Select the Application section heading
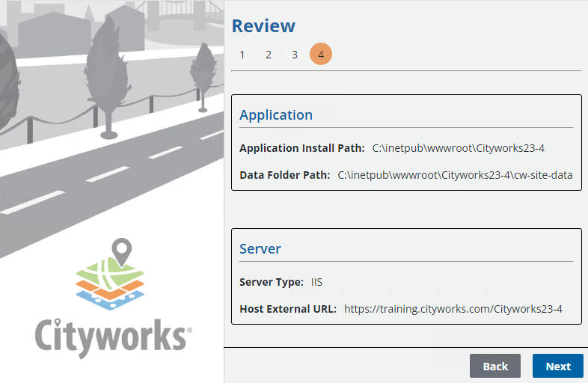The image size is (588, 383). point(276,114)
